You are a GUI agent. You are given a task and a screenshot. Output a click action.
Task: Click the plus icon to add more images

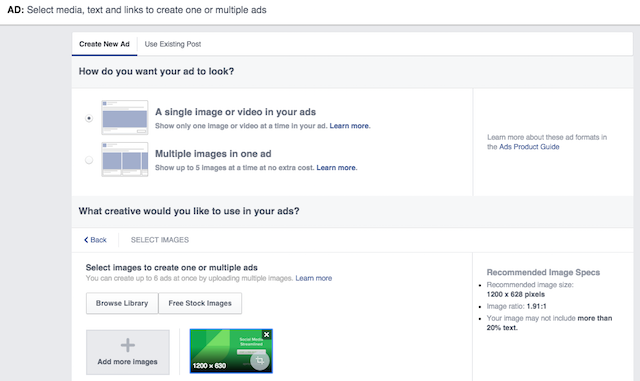click(x=128, y=345)
